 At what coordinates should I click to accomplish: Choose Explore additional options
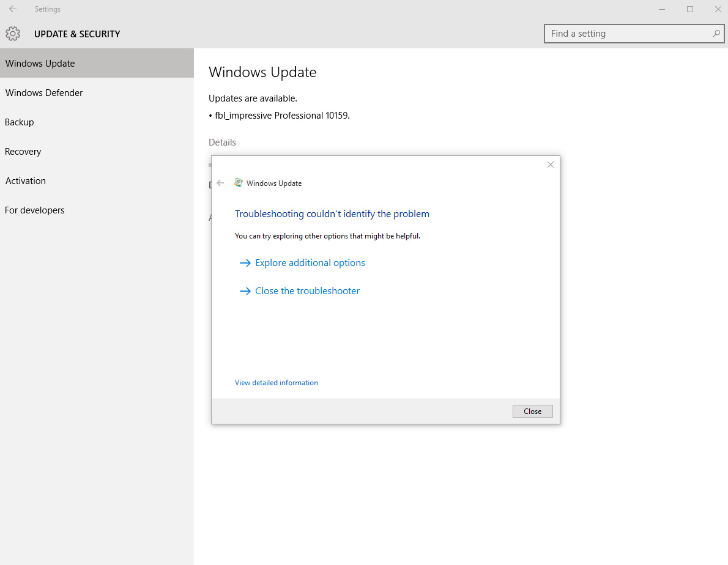310,263
